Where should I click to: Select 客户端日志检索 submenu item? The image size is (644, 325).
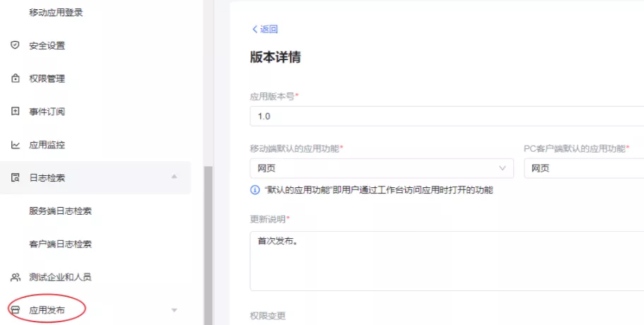point(60,244)
